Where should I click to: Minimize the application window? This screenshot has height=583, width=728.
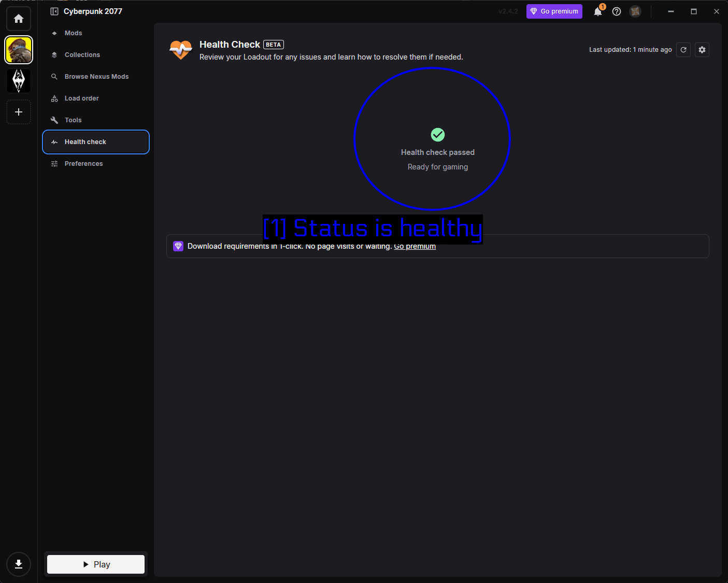click(671, 11)
